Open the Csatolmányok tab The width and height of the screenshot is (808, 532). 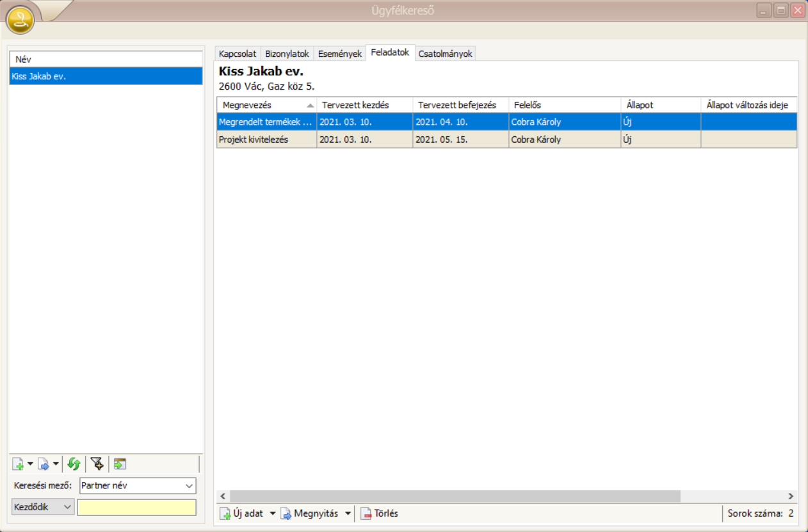pos(445,54)
